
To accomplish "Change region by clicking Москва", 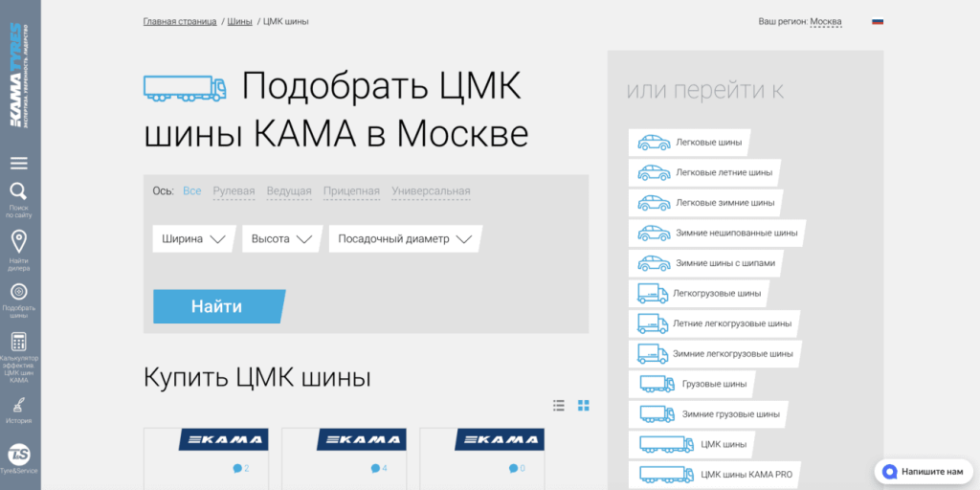I will [825, 21].
